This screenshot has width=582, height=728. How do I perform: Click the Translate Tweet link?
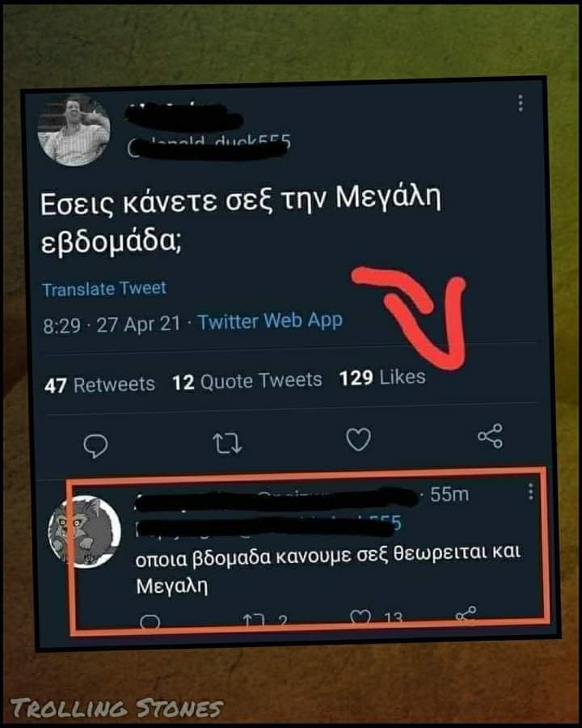tap(104, 289)
